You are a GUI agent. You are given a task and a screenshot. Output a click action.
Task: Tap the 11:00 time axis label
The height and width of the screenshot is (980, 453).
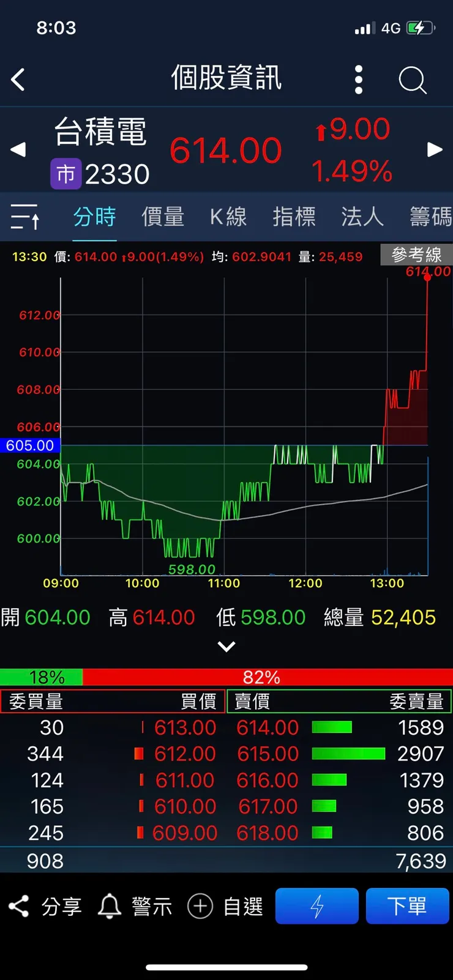coord(224,583)
